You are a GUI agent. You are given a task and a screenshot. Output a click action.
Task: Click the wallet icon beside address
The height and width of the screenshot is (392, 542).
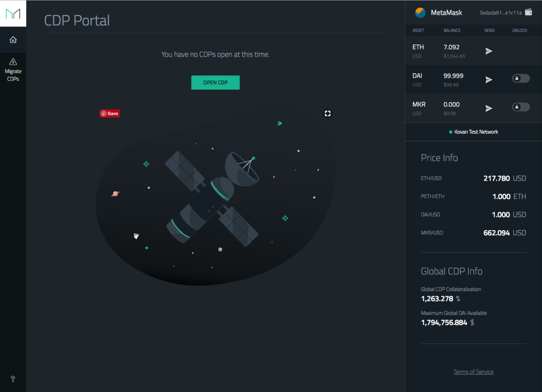coord(529,13)
